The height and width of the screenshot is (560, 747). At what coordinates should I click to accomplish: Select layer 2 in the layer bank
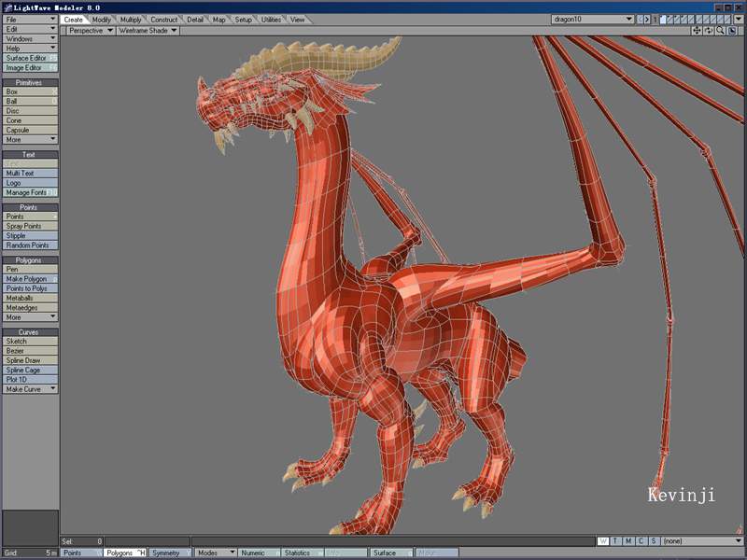[669, 20]
